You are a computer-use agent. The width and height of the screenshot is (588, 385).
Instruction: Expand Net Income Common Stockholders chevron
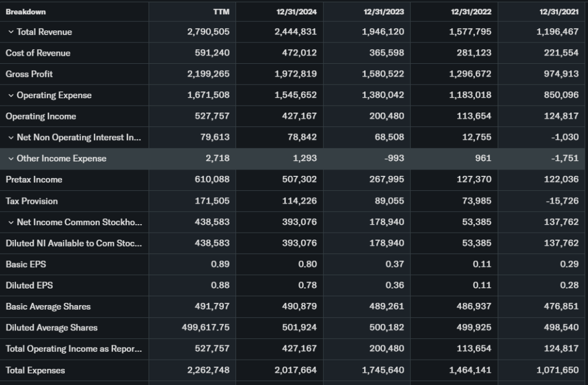pyautogui.click(x=11, y=222)
